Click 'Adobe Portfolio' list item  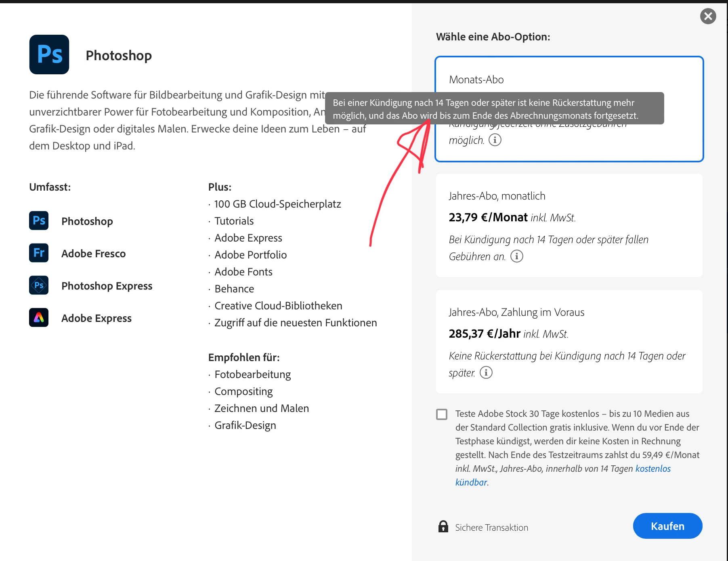tap(251, 255)
